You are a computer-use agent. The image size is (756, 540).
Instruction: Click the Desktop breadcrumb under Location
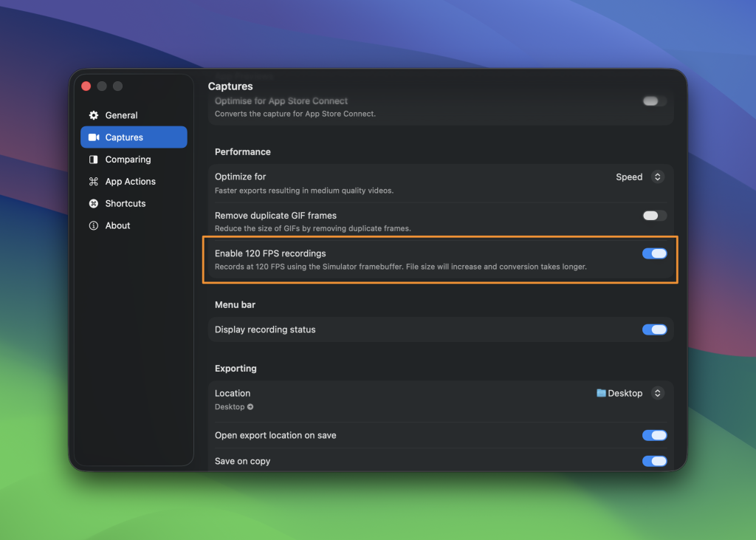229,406
